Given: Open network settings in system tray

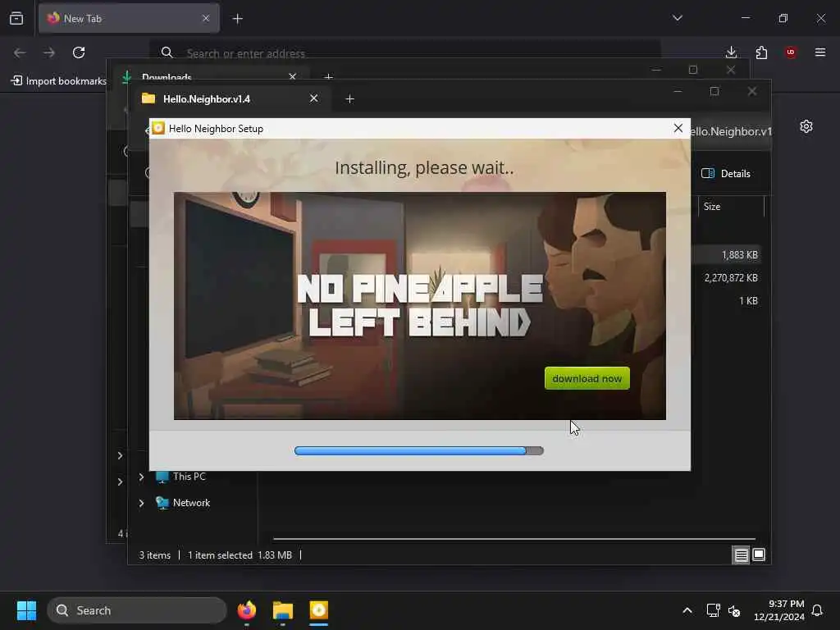Looking at the screenshot, I should 713,610.
